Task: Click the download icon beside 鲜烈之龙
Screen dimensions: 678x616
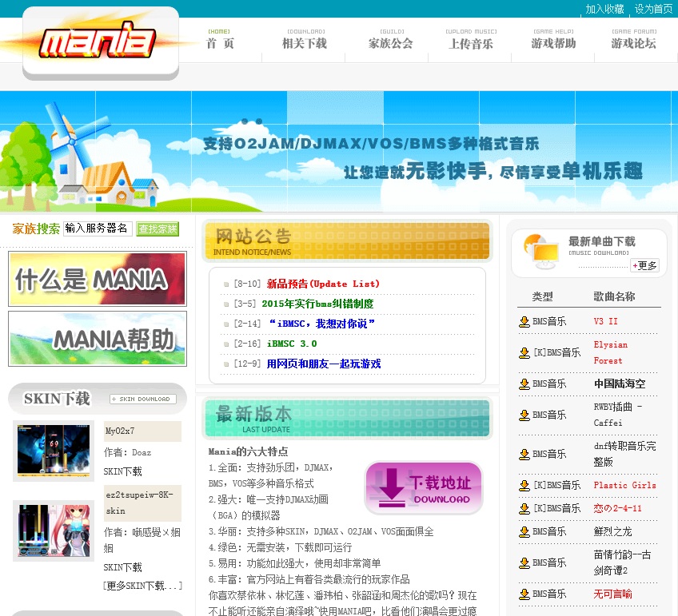Action: (524, 532)
